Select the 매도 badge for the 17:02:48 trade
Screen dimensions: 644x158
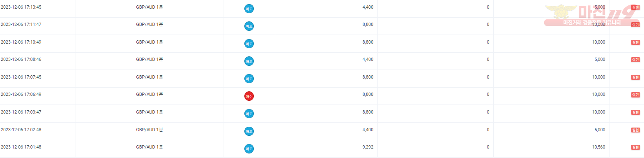249,131
